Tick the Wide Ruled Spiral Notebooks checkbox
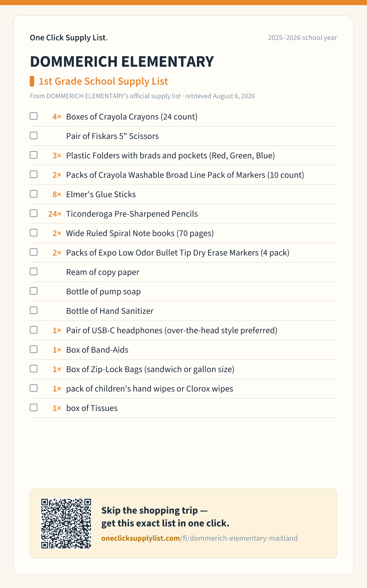 click(34, 233)
